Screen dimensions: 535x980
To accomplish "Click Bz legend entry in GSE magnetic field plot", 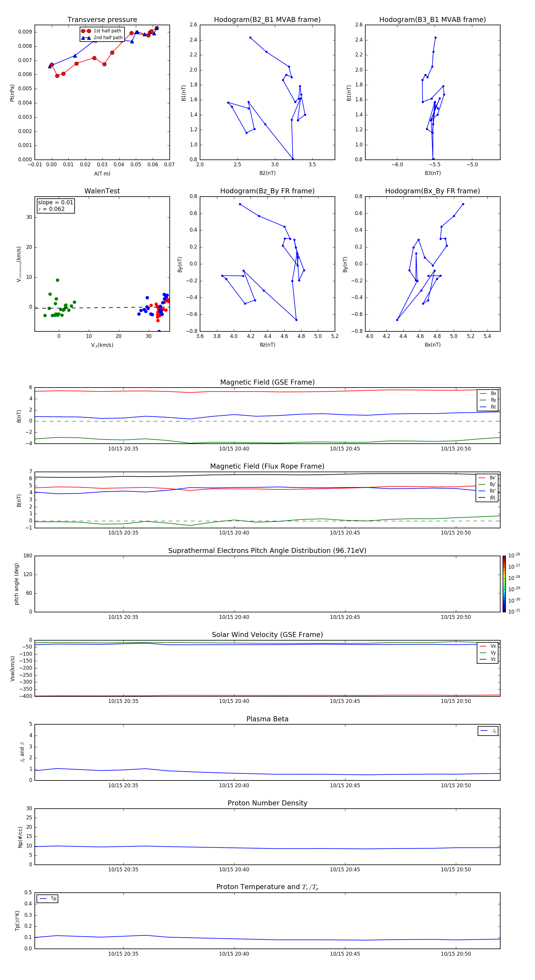I will (x=488, y=407).
